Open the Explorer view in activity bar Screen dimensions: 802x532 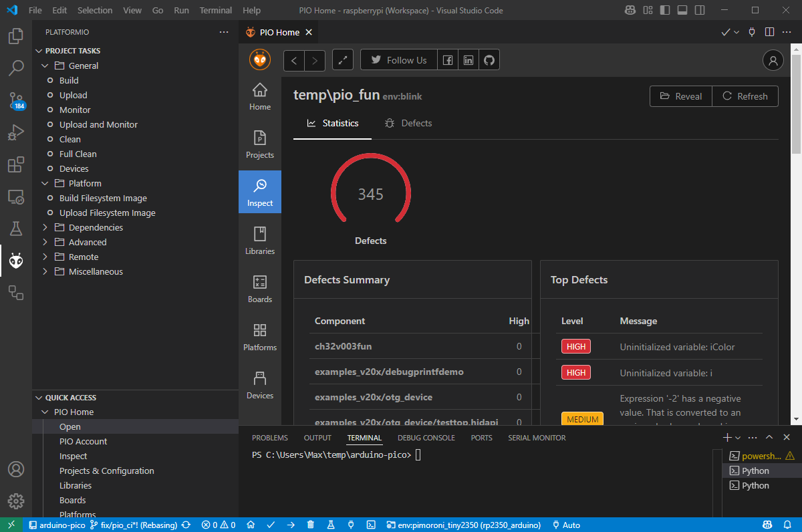coord(16,36)
